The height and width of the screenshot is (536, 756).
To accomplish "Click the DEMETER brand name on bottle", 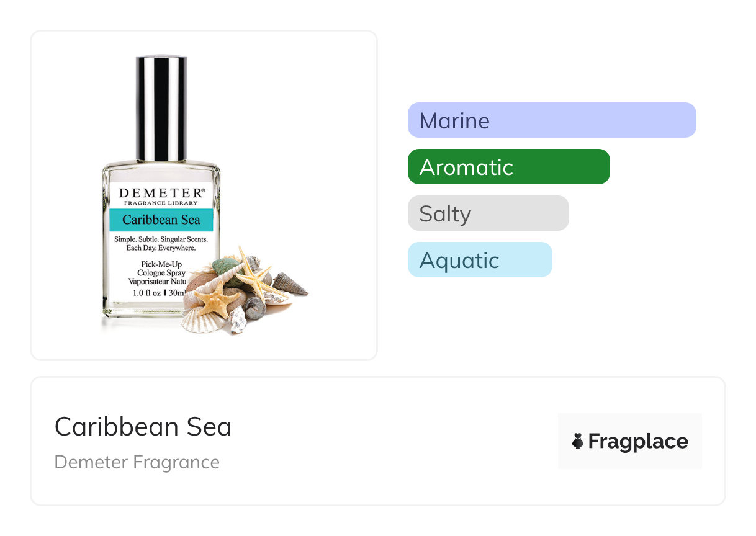I will tap(160, 193).
